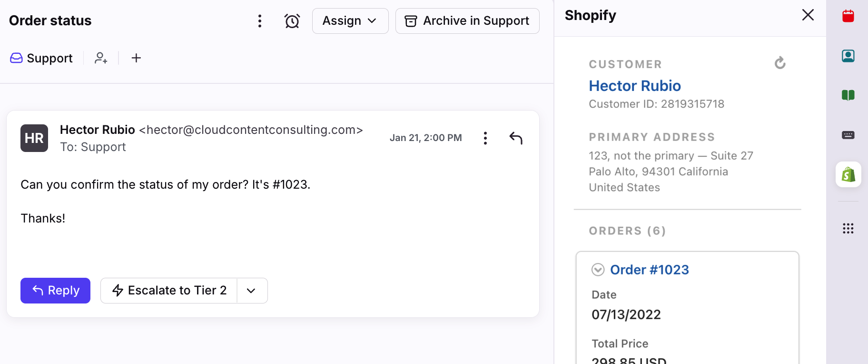The height and width of the screenshot is (364, 868).
Task: Click Archive in Support button
Action: (x=467, y=21)
